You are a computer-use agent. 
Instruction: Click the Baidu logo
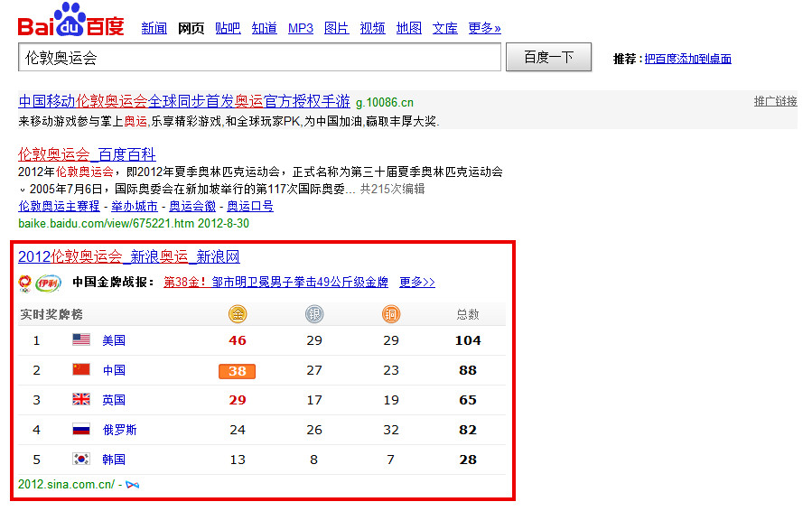click(71, 20)
